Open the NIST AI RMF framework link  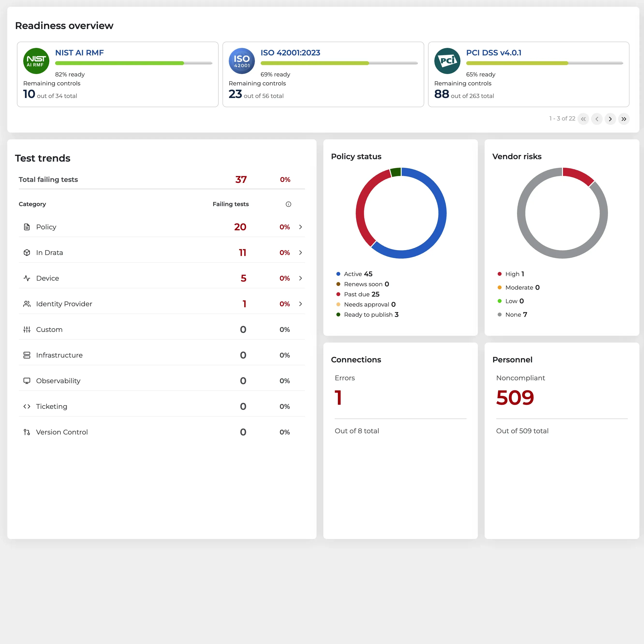(79, 53)
